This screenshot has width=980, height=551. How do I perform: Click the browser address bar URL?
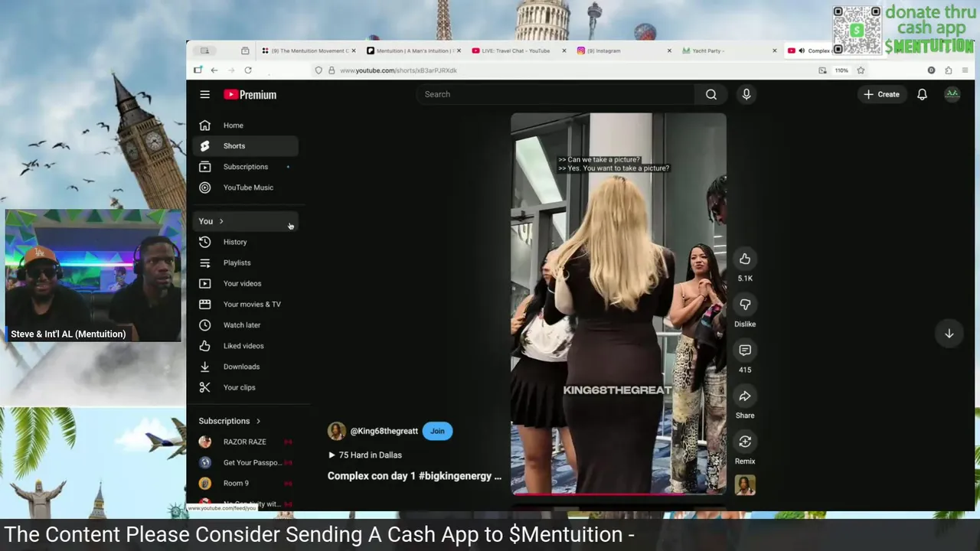click(x=398, y=70)
